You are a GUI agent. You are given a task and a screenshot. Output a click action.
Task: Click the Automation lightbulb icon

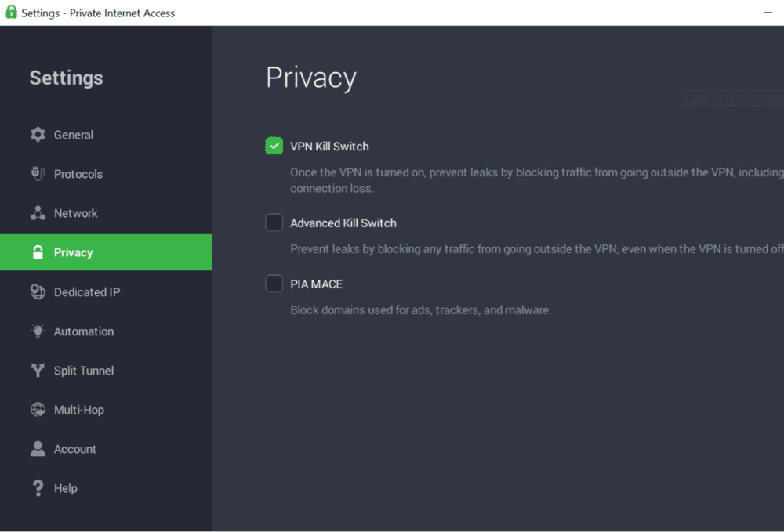pos(38,331)
